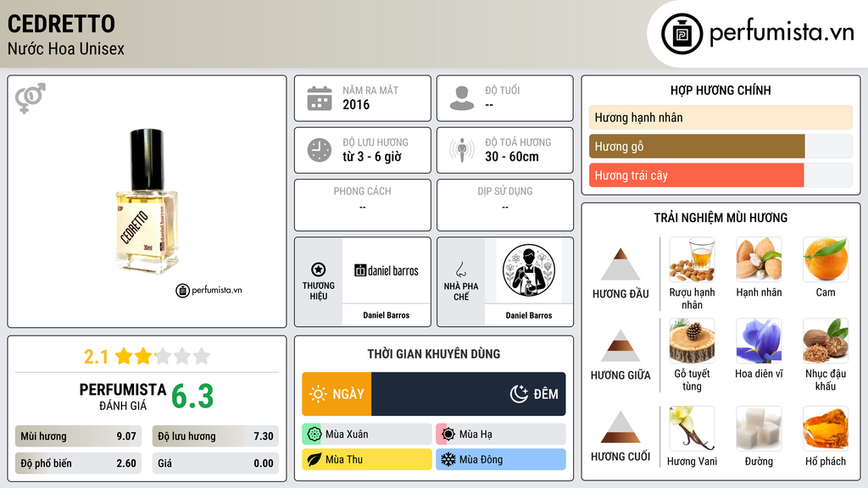Click the unisex gender symbol icon
Screen dimensions: 868x488
pyautogui.click(x=31, y=98)
